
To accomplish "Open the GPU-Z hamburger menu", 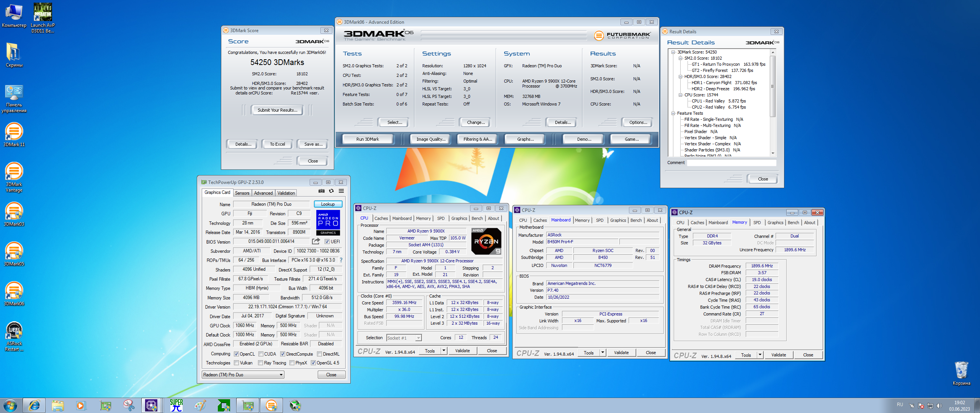I will (341, 191).
